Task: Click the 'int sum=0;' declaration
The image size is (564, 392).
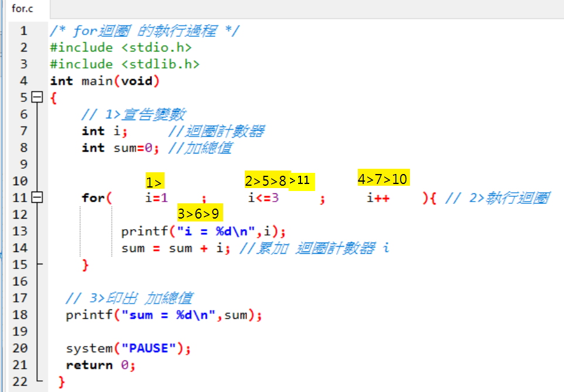Action: [121, 148]
